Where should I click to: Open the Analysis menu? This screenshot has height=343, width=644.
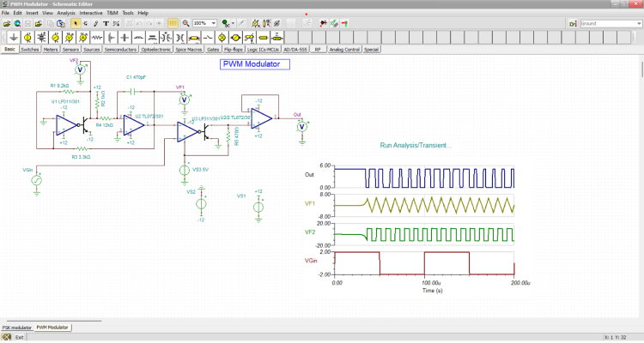coord(66,13)
